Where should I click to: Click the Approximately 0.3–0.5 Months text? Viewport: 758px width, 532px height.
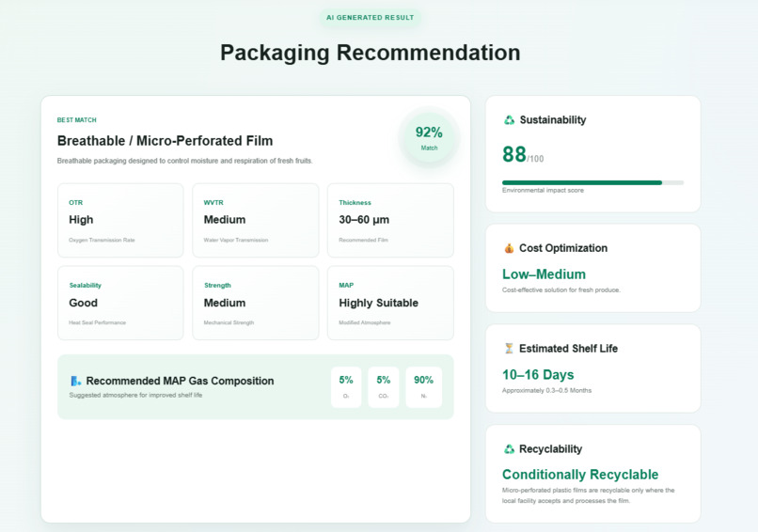[546, 390]
